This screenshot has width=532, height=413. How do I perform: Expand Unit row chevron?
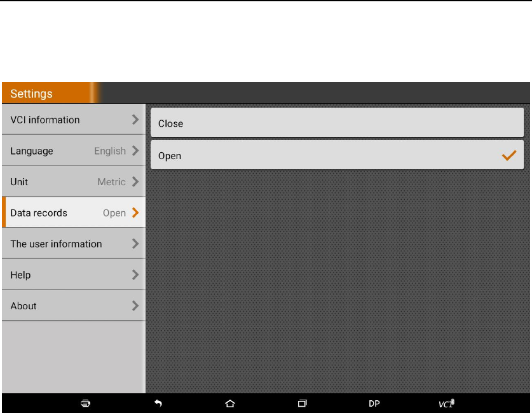coord(135,182)
